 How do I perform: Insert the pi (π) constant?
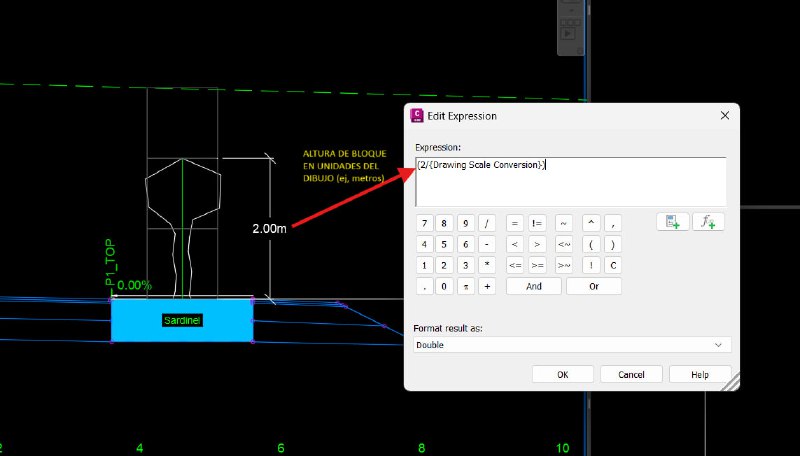pos(465,286)
